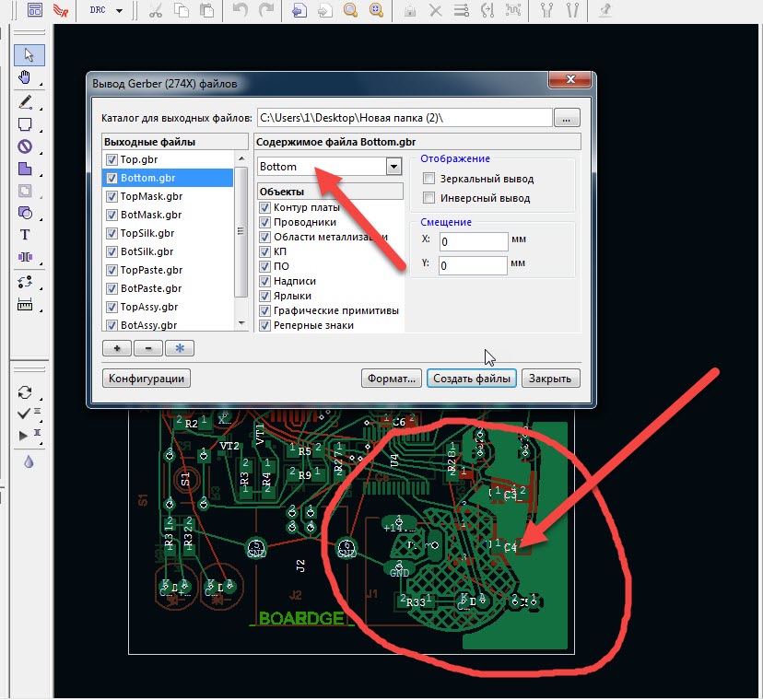Click the zoom fit magnifier icon

tap(376, 10)
